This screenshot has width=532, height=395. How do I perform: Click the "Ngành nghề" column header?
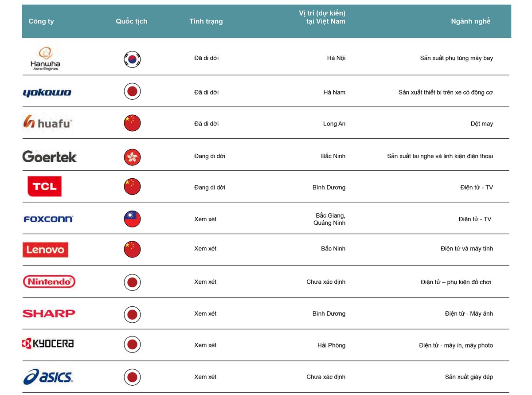470,21
